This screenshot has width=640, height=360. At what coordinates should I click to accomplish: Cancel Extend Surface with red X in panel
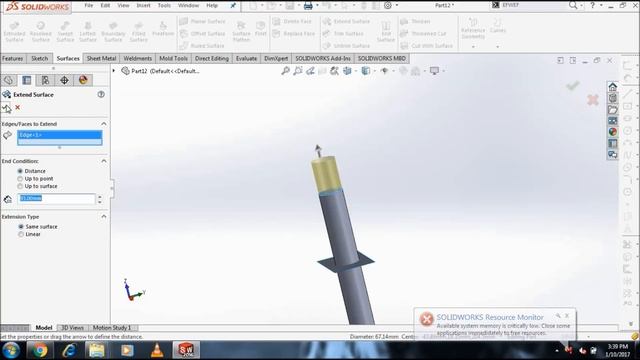click(x=18, y=107)
